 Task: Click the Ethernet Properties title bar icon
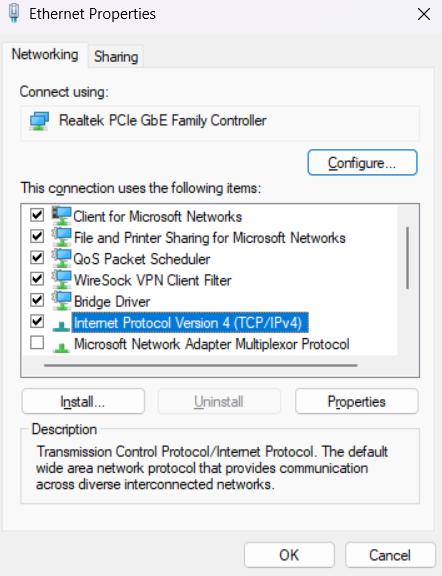click(14, 13)
